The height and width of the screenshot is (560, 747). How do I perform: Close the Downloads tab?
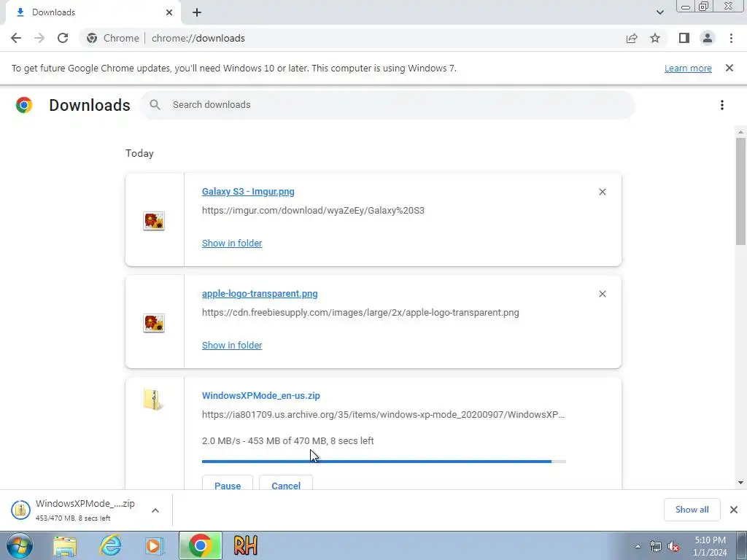(169, 12)
